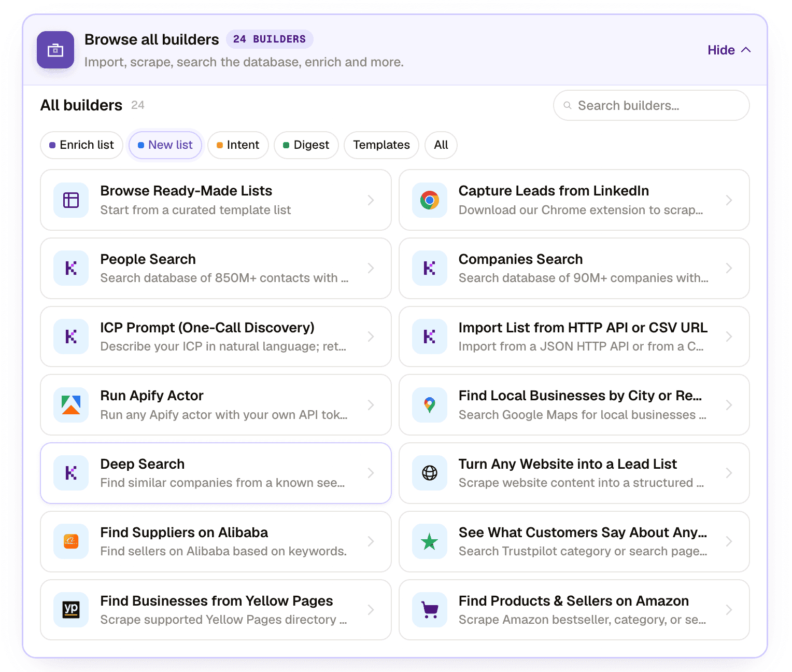This screenshot has height=672, width=792.
Task: Switch to the Templates filter
Action: pyautogui.click(x=381, y=145)
